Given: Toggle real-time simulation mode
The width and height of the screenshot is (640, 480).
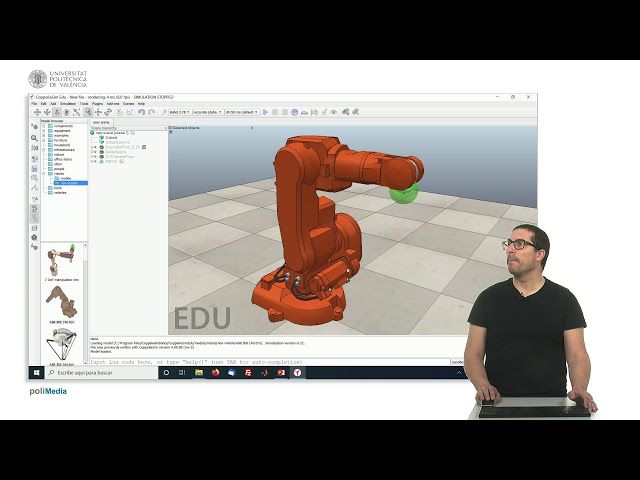Looking at the screenshot, I should pos(295,112).
